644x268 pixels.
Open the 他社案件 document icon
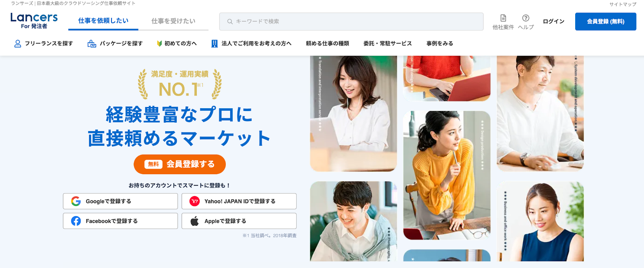point(503,18)
